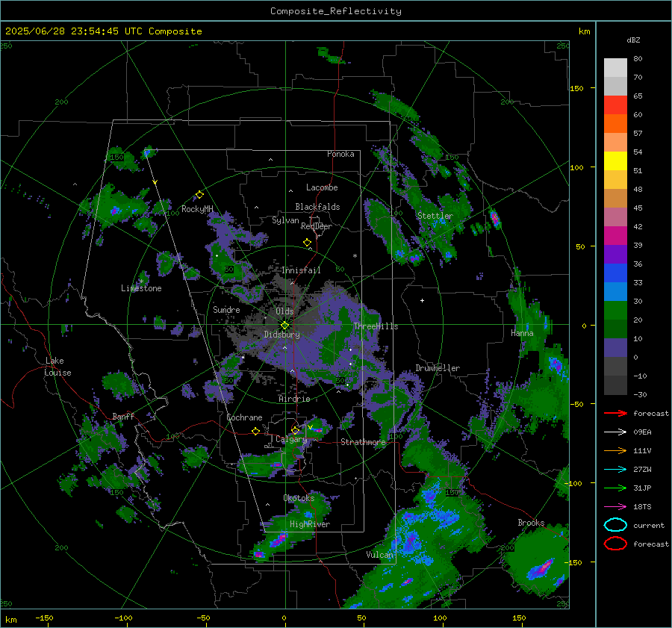This screenshot has height=628, width=672.
Task: Click the dBZ scale heading
Action: point(633,40)
